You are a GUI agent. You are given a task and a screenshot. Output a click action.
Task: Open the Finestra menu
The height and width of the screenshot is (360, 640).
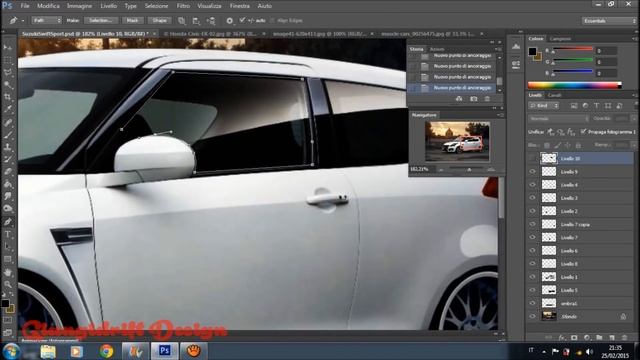point(240,6)
